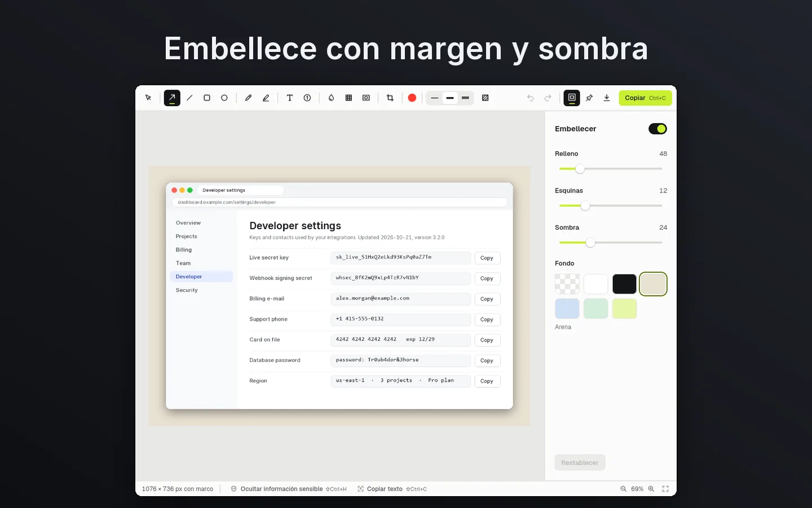Toggle the beautify panel toolbar button
Screen dimensions: 812x508
[572, 98]
